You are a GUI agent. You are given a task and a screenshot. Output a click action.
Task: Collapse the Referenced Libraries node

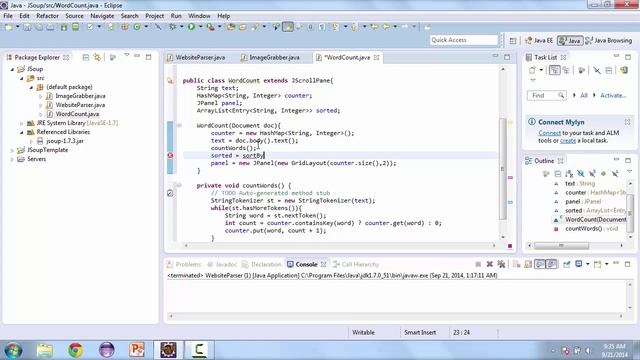click(x=22, y=132)
